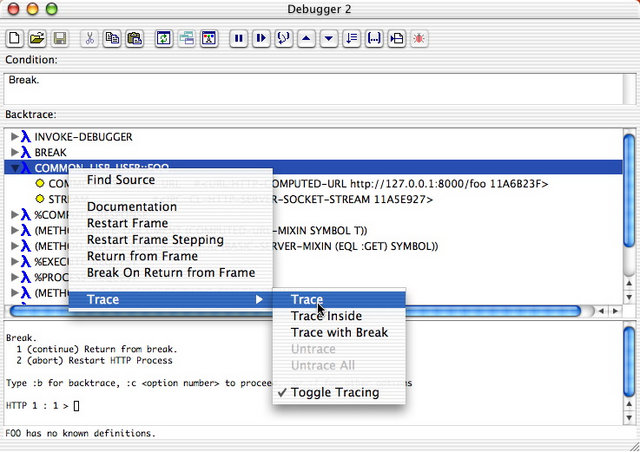
Task: Click the 'FOO has no known definitions.' status text
Action: click(x=80, y=433)
